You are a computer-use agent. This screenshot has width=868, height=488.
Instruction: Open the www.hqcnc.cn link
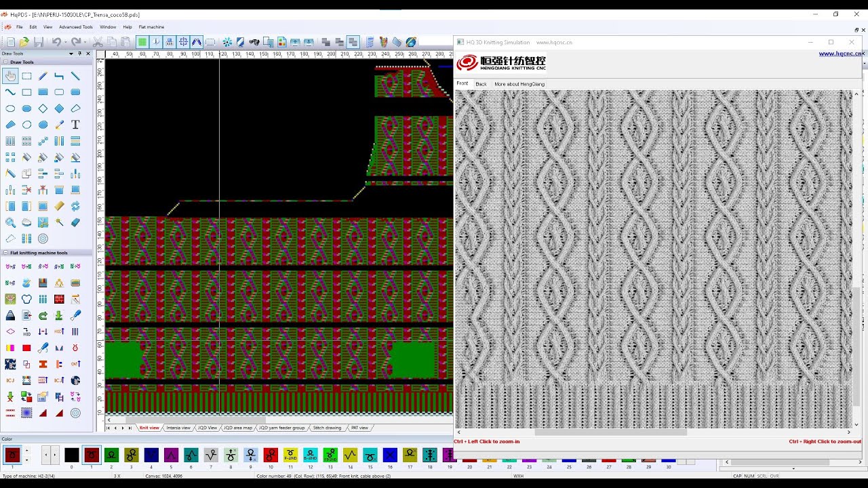pos(841,54)
